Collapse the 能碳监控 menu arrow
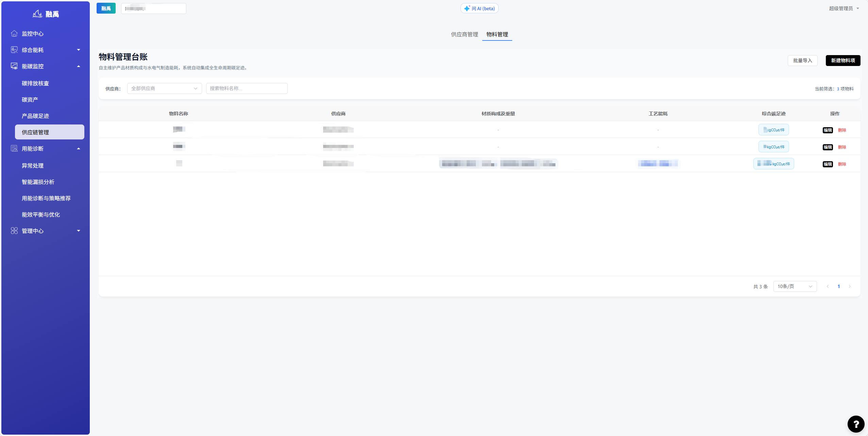Image resolution: width=868 pixels, height=436 pixels. (79, 66)
